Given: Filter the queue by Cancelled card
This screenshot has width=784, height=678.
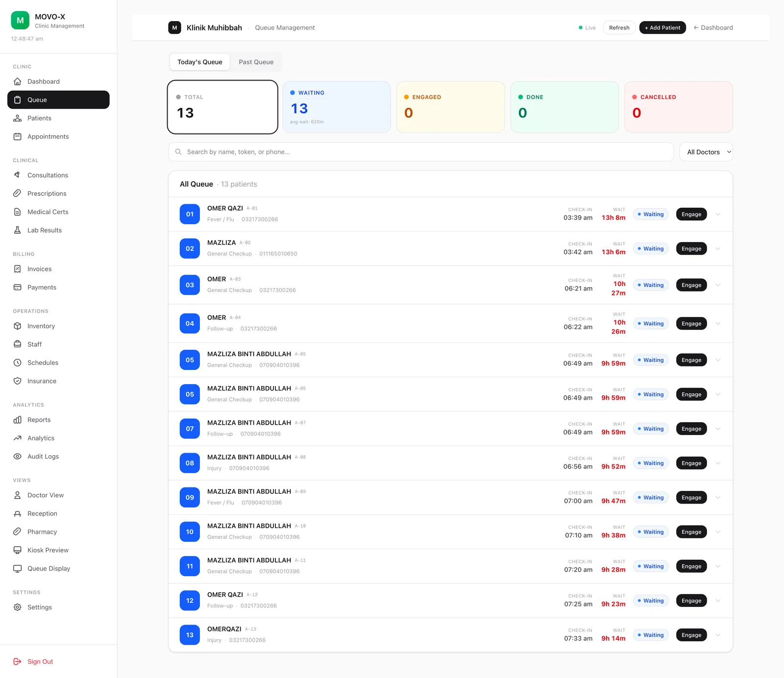Looking at the screenshot, I should (x=679, y=107).
